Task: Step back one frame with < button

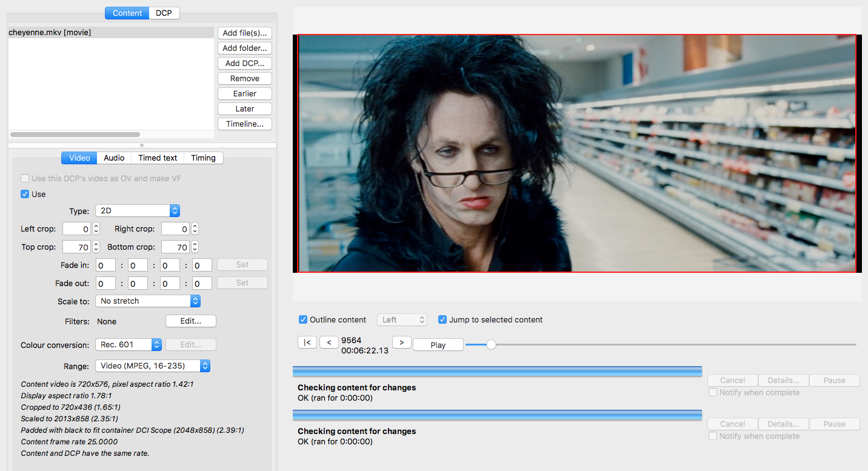Action: [x=329, y=342]
